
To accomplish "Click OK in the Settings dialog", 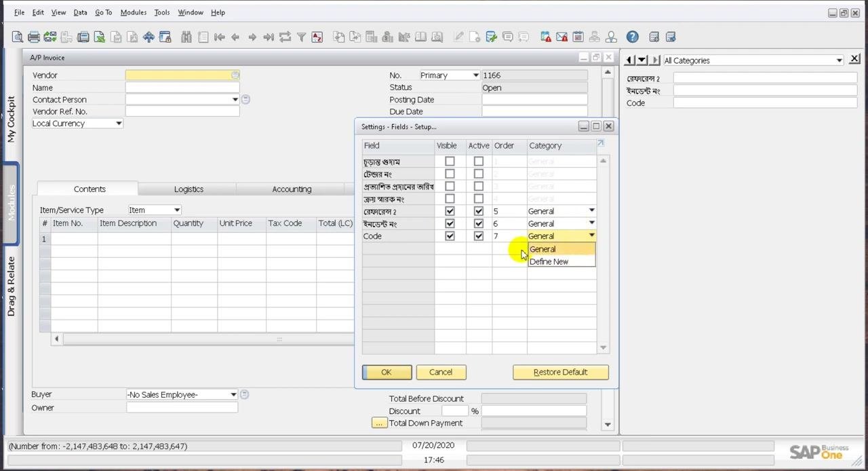I will point(387,372).
